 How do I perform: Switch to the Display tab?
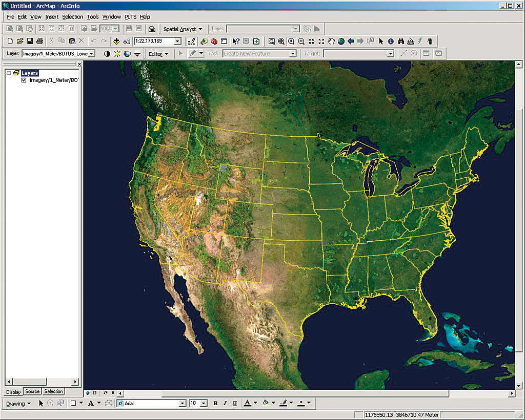(13, 392)
